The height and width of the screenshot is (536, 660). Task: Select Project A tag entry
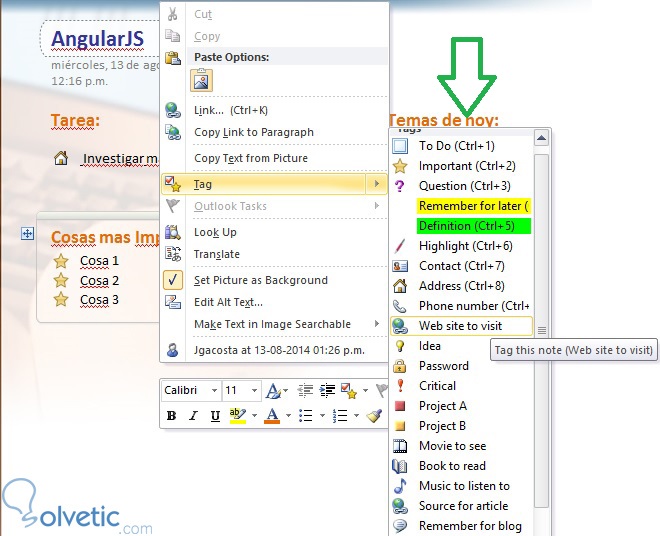click(x=461, y=406)
